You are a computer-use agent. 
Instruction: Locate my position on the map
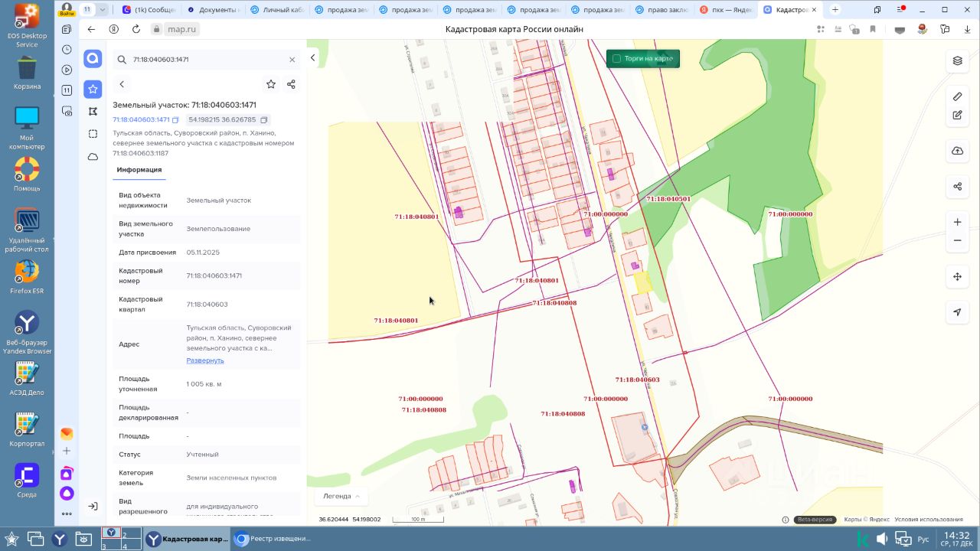[x=957, y=312]
